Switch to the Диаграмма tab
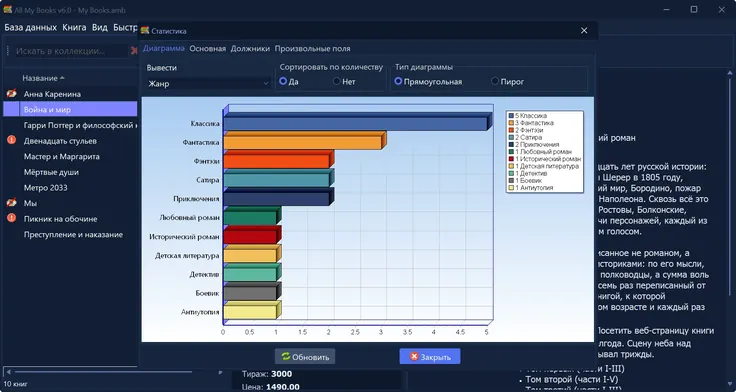Screen dimensions: 736x392 point(163,48)
